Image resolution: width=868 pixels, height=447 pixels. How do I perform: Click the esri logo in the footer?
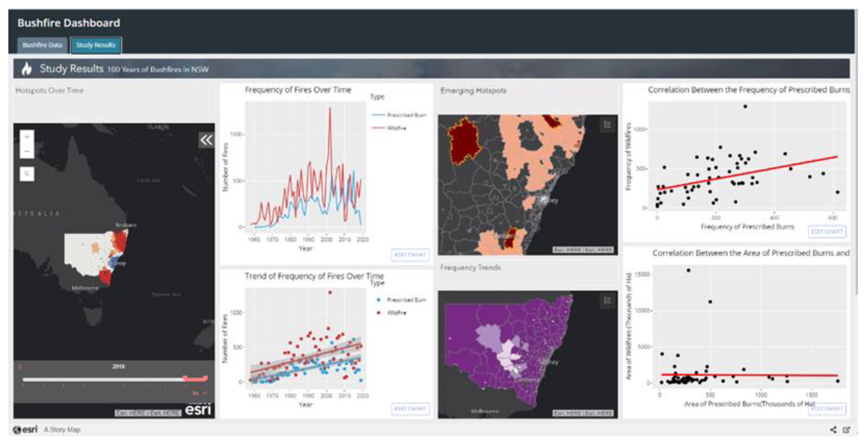(26, 429)
